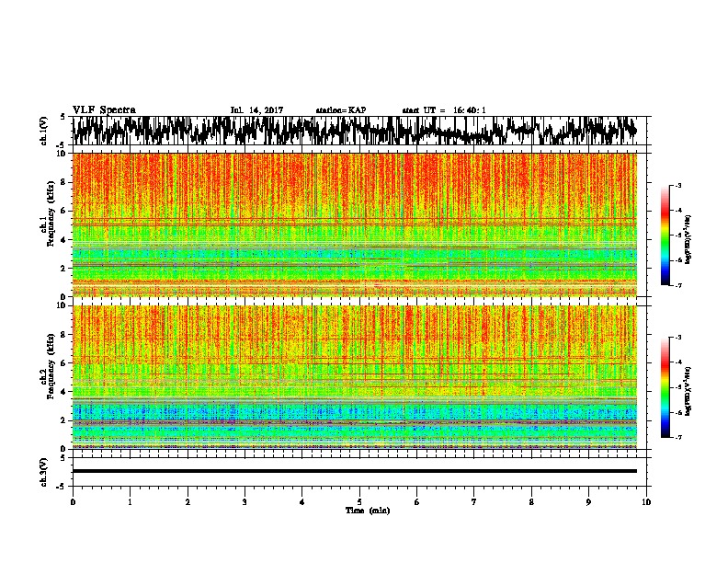Click the ch.1 spectrogram color scale bar
Image resolution: width=728 pixels, height=563 pixels.
(x=665, y=236)
